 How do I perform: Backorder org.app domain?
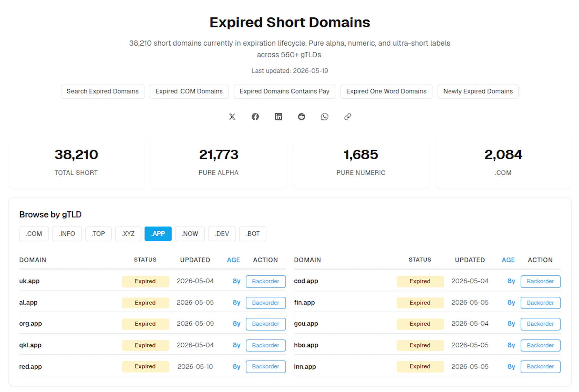[266, 324]
